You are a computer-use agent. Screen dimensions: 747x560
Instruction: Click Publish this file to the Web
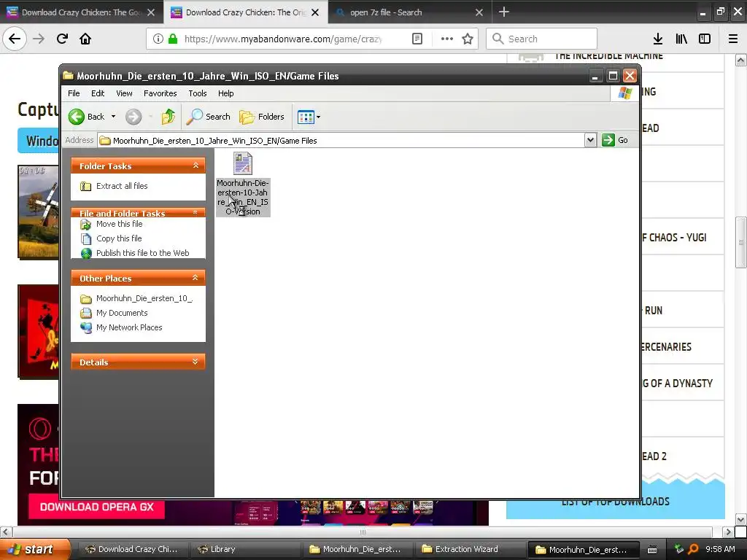tap(142, 253)
